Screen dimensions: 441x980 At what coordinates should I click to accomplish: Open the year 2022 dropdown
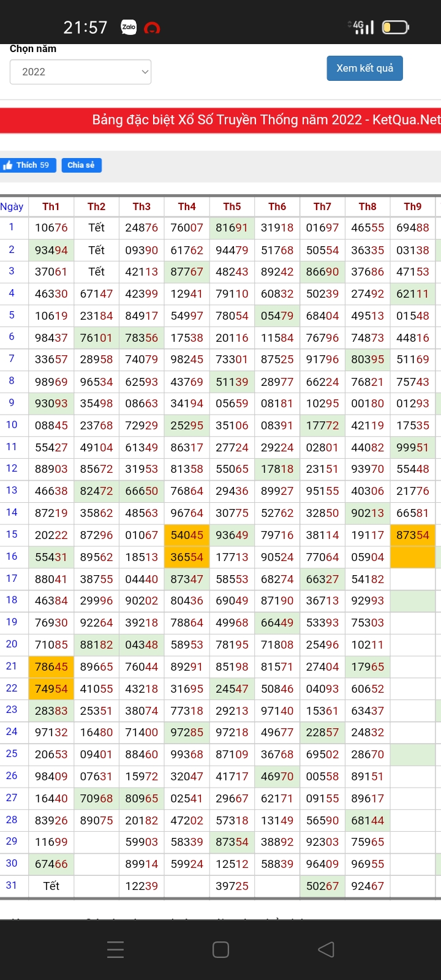point(80,72)
